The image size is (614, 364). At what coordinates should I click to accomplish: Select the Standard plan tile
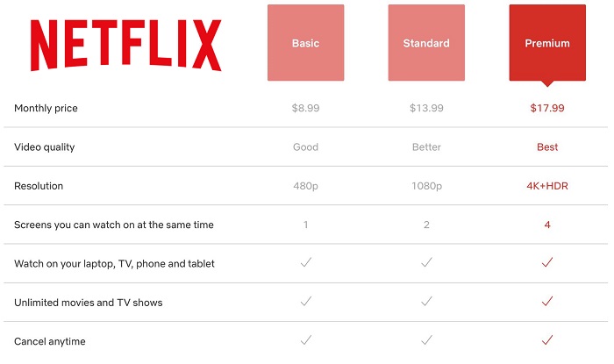click(x=426, y=43)
